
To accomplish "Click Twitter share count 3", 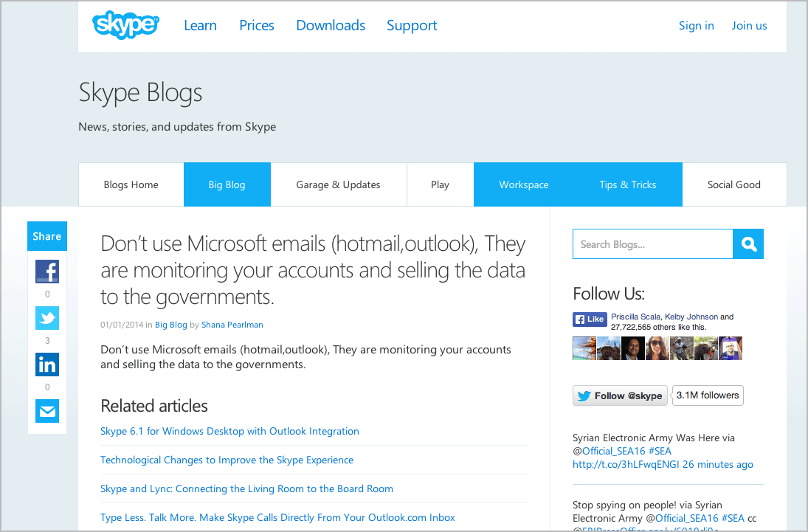I will tap(47, 341).
